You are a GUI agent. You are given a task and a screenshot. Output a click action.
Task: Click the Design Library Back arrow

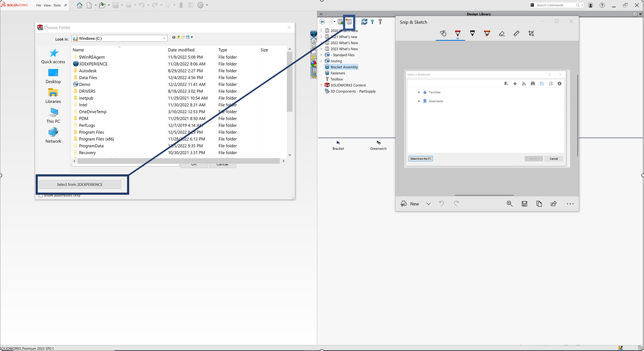coord(322,22)
